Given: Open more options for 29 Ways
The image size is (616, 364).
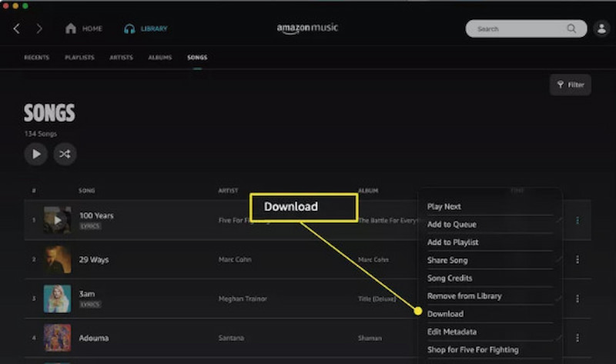Looking at the screenshot, I should (x=577, y=259).
